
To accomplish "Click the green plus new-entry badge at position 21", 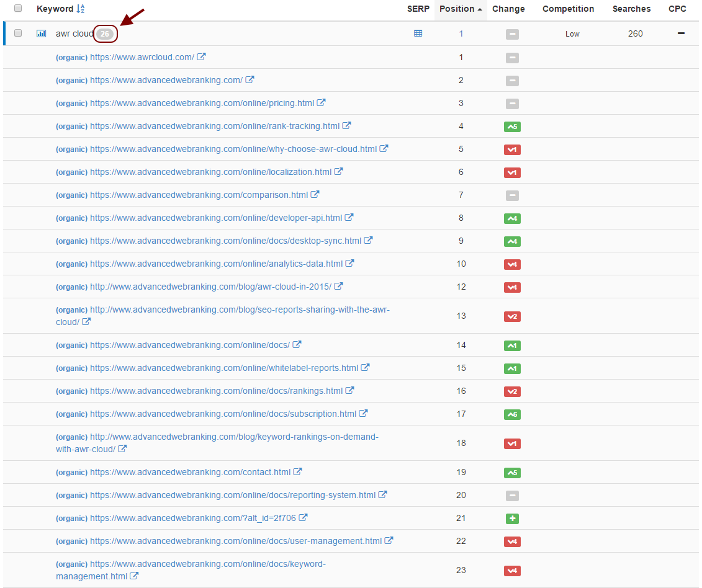I will 512,519.
